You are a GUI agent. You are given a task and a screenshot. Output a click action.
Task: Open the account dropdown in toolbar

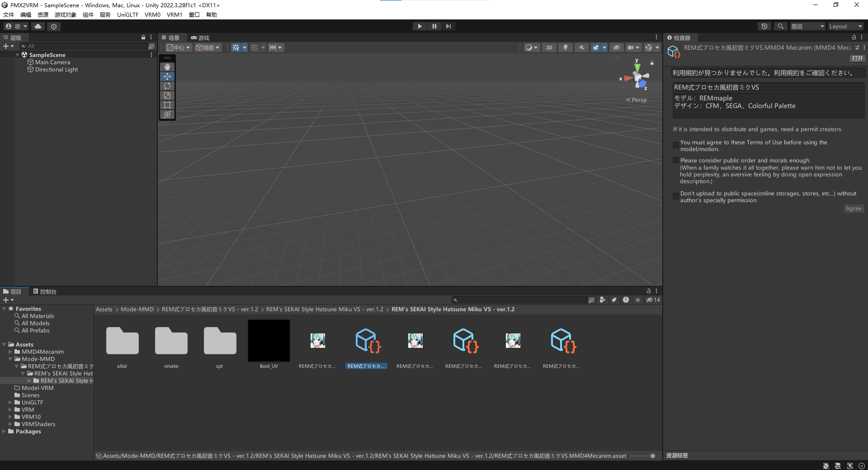(x=16, y=26)
